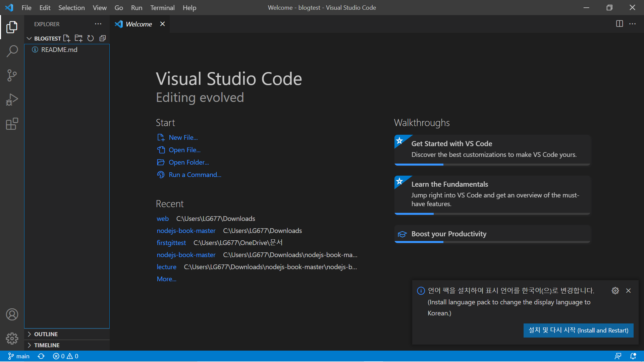Click Install and Restart language pack button
644x362 pixels.
coord(578,330)
